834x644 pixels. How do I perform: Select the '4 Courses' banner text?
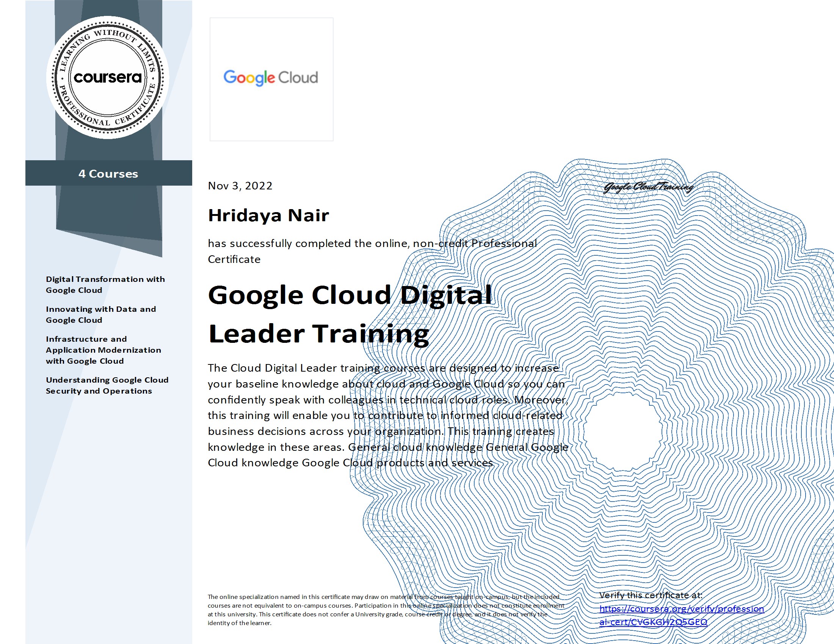pos(108,174)
